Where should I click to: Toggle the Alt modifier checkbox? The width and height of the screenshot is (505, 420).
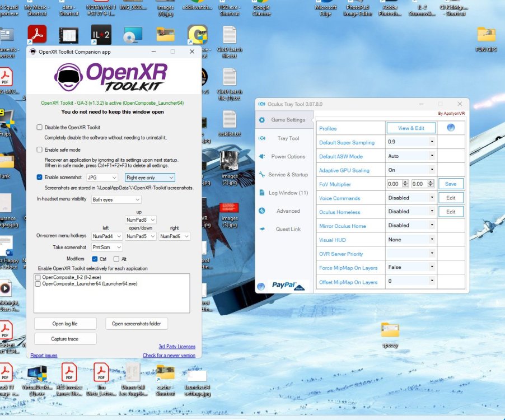click(116, 259)
